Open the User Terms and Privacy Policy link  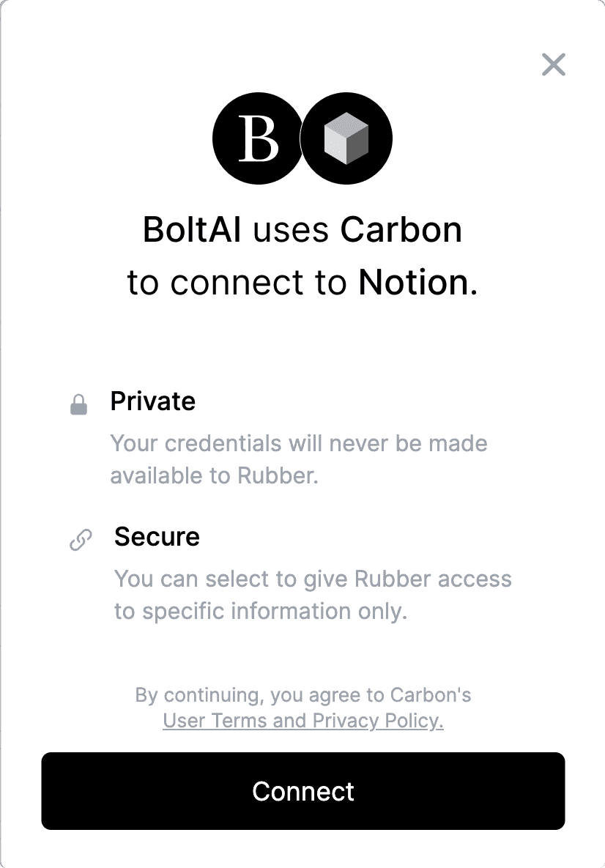302,720
